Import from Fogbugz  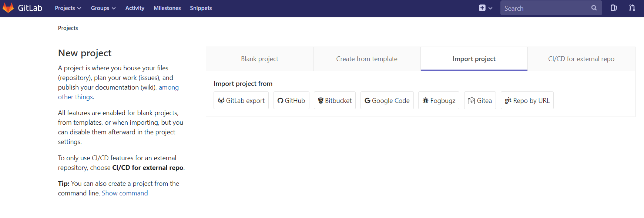click(439, 100)
